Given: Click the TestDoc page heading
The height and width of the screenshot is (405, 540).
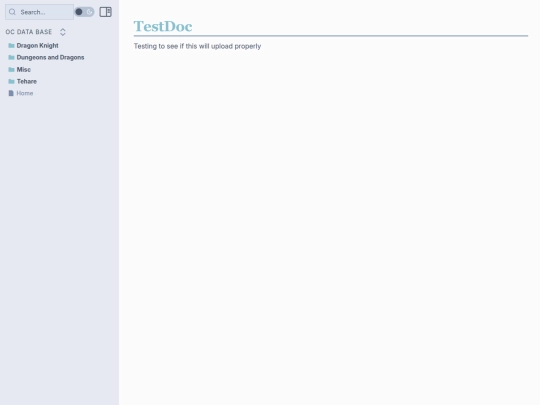Looking at the screenshot, I should 163,27.
